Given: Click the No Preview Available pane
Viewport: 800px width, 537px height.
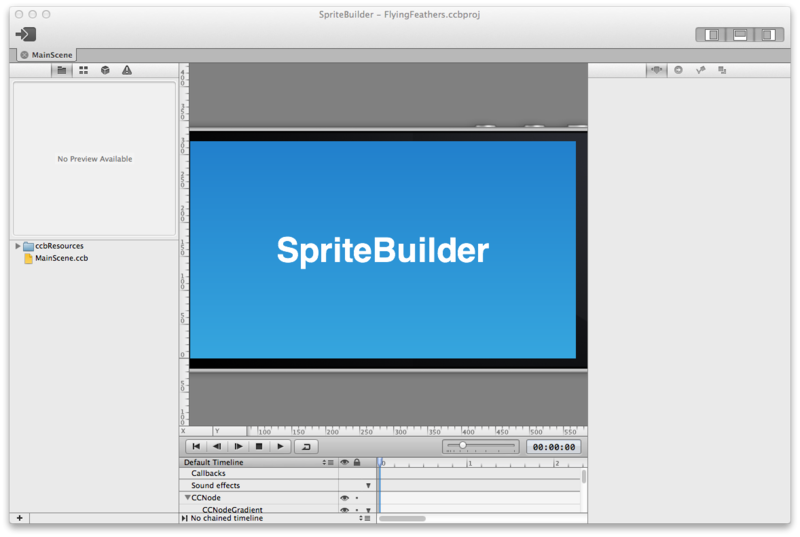Looking at the screenshot, I should point(94,159).
